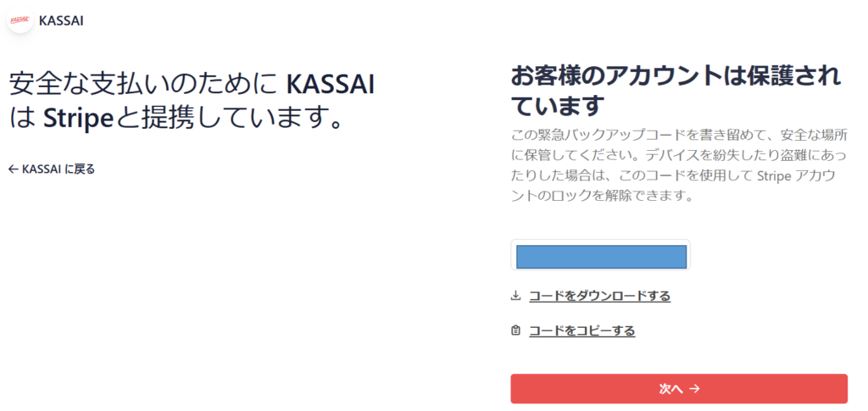
Task: Return to KASSAI via the KASSAI に戻る link
Action: [x=52, y=169]
